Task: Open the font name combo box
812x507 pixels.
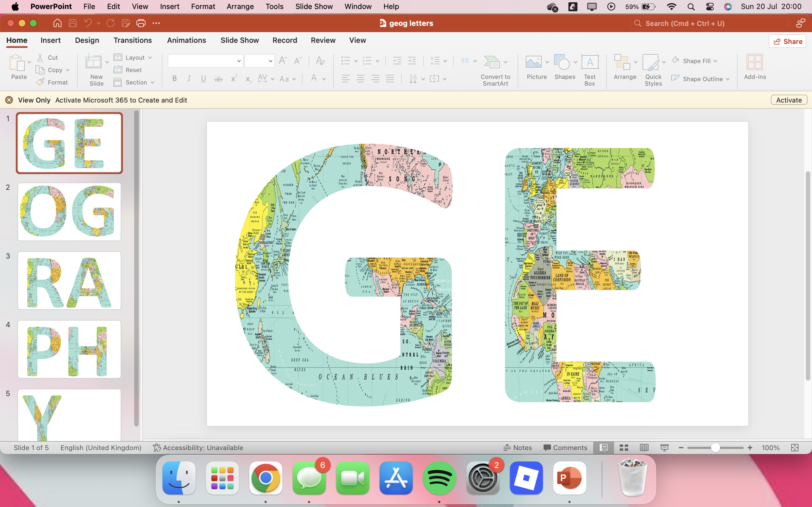Action: click(x=205, y=61)
